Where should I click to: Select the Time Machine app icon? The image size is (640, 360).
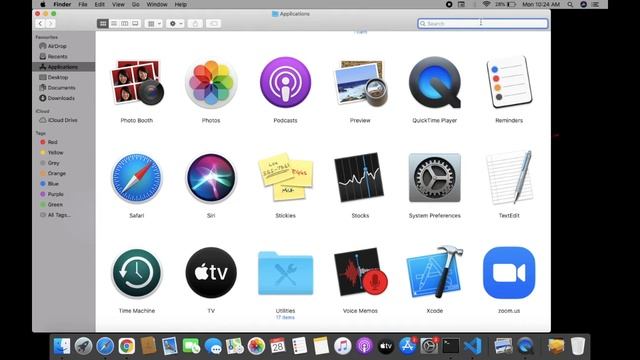tap(137, 273)
